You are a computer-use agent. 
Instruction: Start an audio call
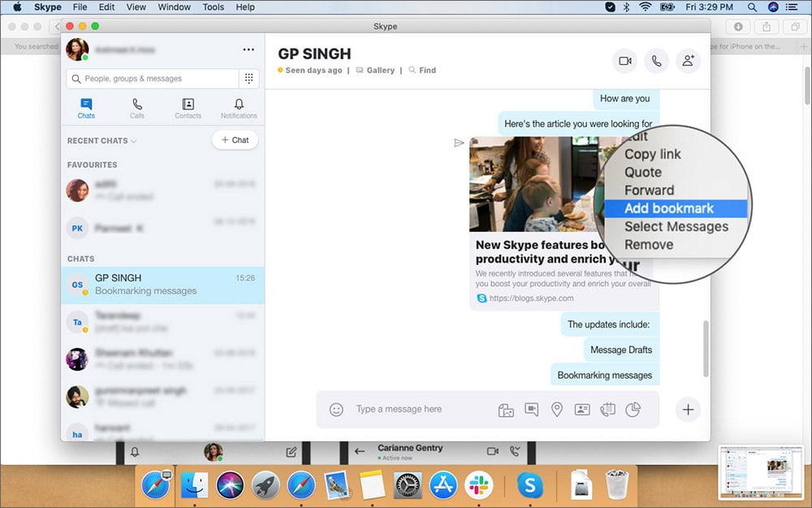[657, 61]
